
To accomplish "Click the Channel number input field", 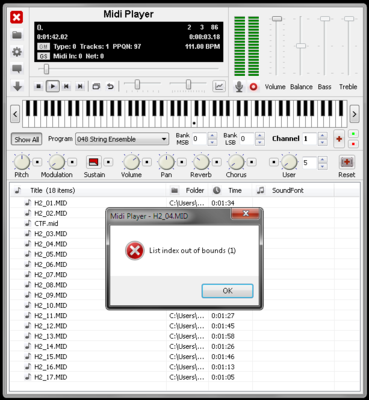I will click(310, 139).
